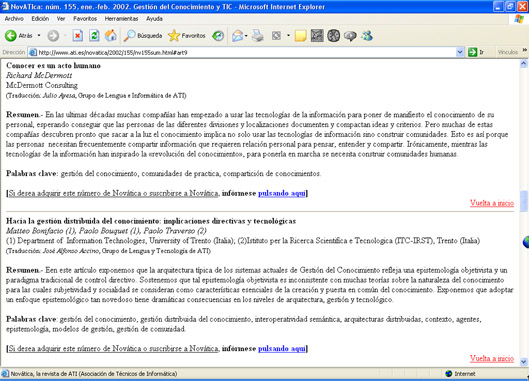Click first 'pulsando aquí' link under McDermott article

point(282,193)
